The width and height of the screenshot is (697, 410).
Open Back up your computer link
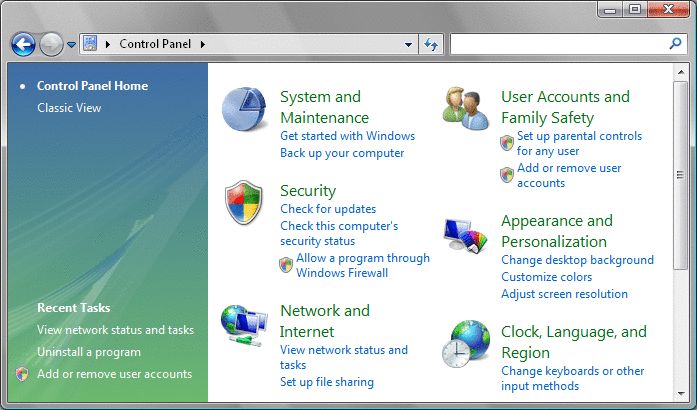[342, 153]
